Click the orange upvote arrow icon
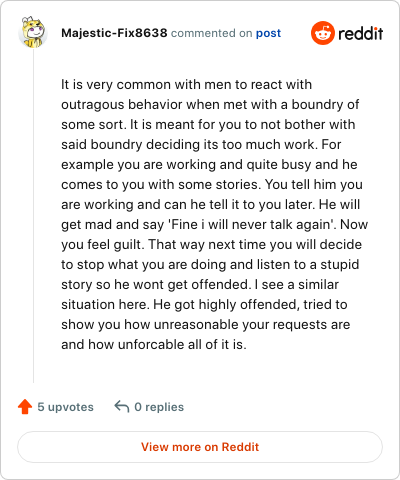Viewport: 400px width, 480px height. click(x=25, y=407)
